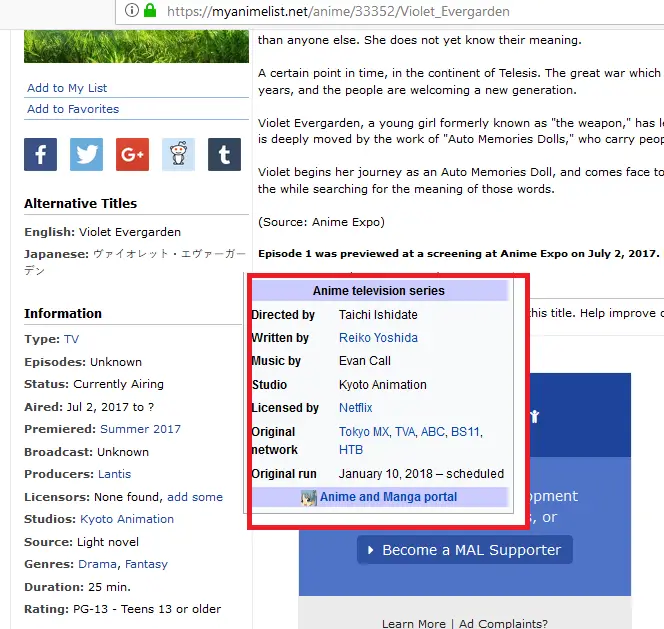
Task: Click the Anime and Manga portal thumbnail icon
Action: point(309,498)
